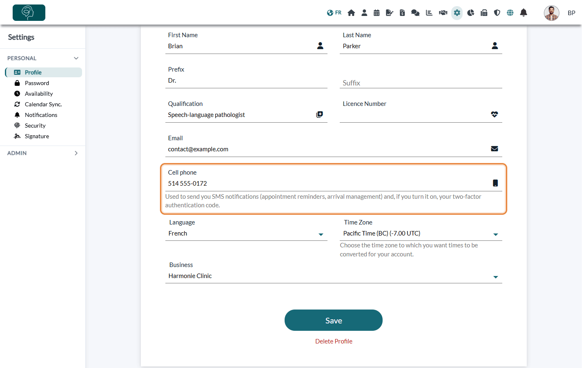Image resolution: width=588 pixels, height=368 pixels.
Task: Open the user avatar photo menu
Action: pos(551,13)
